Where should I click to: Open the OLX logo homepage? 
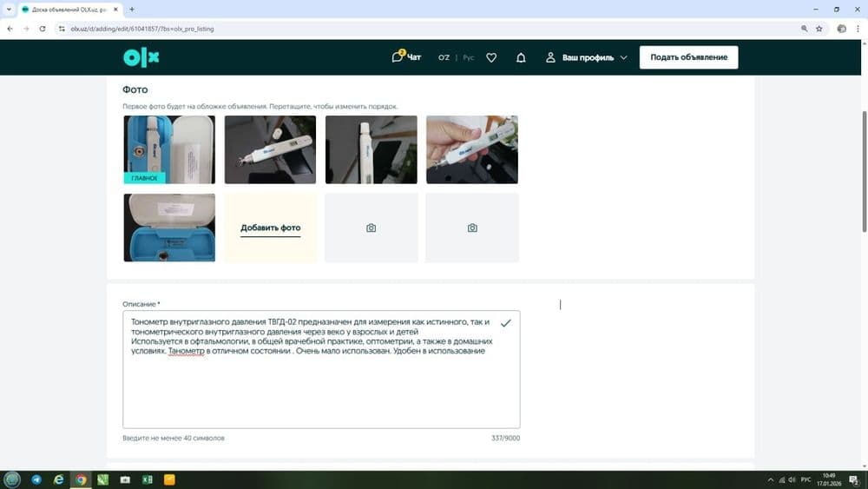tap(141, 57)
